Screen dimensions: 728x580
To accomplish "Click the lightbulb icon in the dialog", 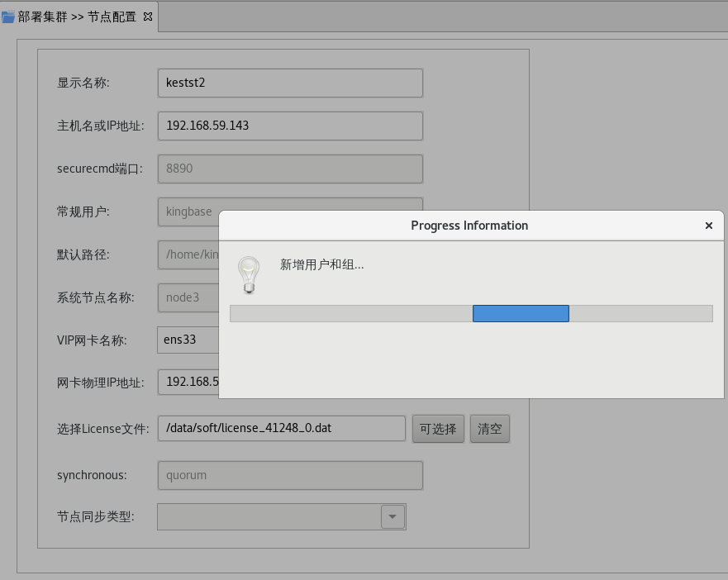I will [x=249, y=274].
